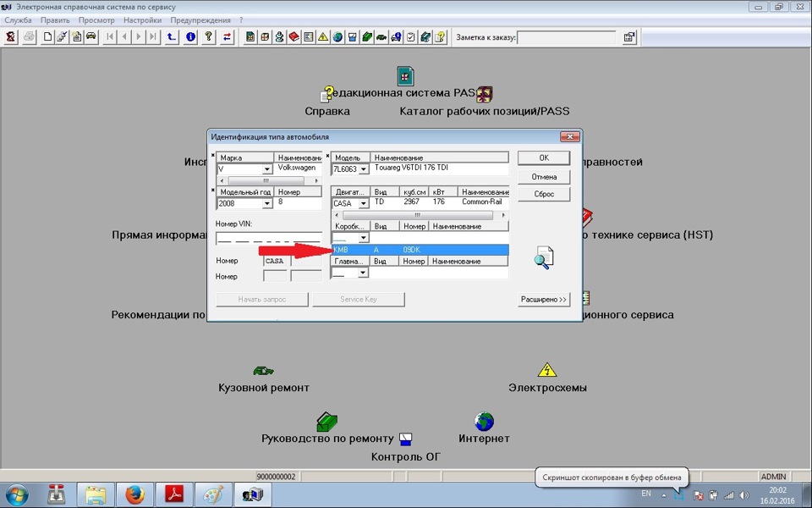The height and width of the screenshot is (508, 812).
Task: Go to last record toolbar arrow
Action: 153,36
